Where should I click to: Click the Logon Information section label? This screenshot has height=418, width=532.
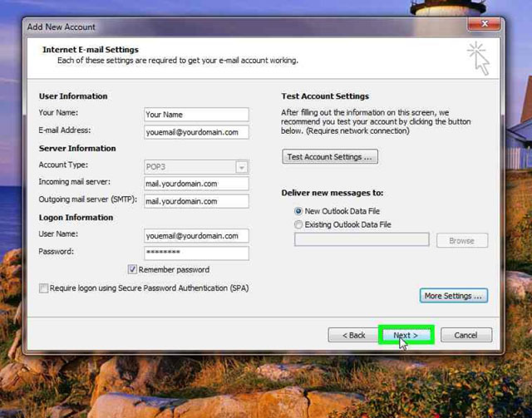tap(76, 218)
